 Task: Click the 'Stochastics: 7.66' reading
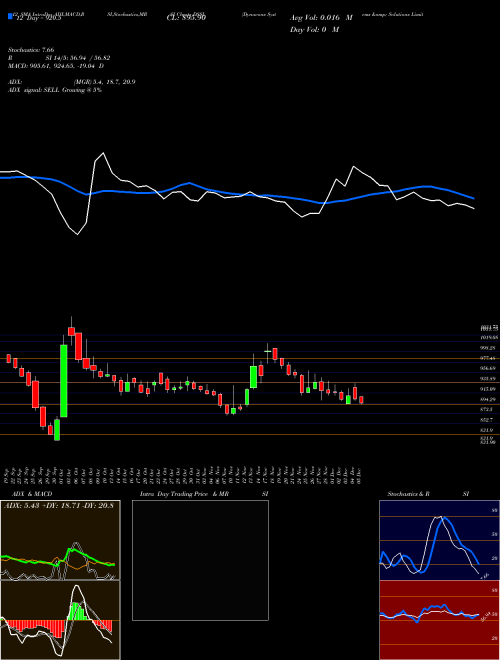(x=31, y=50)
